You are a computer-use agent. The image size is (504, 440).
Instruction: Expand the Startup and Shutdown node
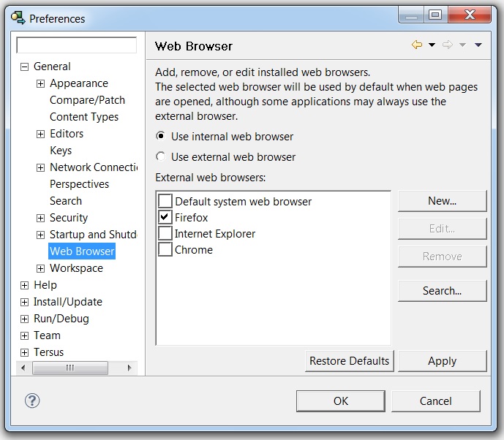[x=40, y=235]
